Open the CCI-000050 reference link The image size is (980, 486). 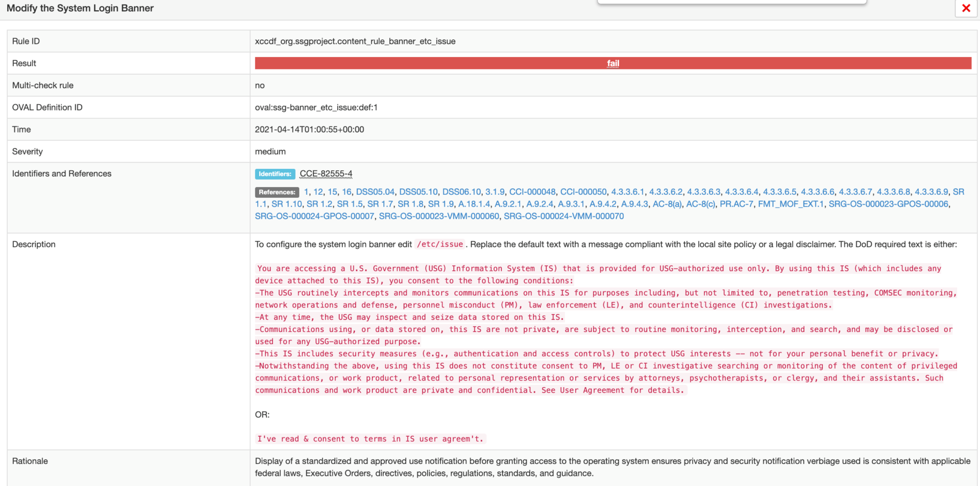[583, 192]
